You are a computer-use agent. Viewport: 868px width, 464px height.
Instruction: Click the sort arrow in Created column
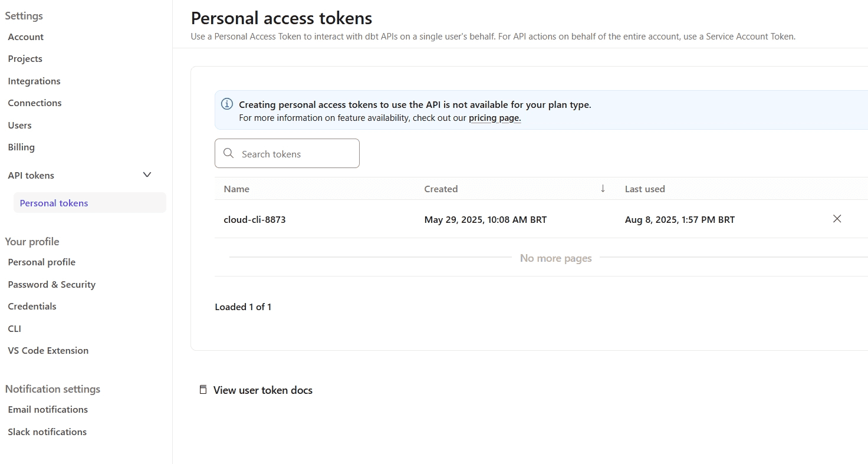[603, 189]
